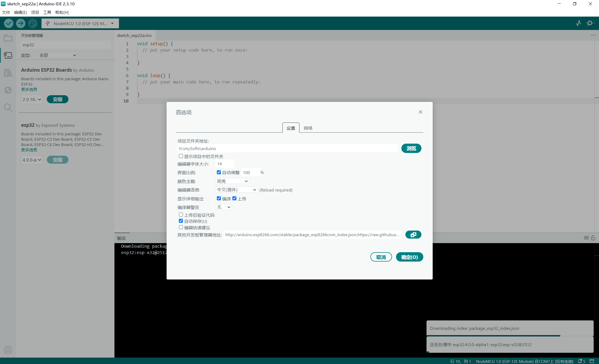Screen dimensions: 599x364
Task: Open the 帮助(H) menu
Action: pos(62,12)
